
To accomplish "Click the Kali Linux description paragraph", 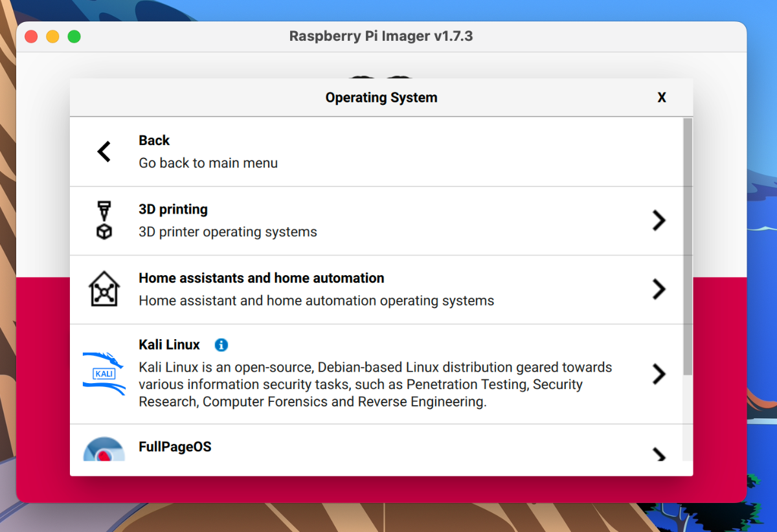I will click(376, 384).
